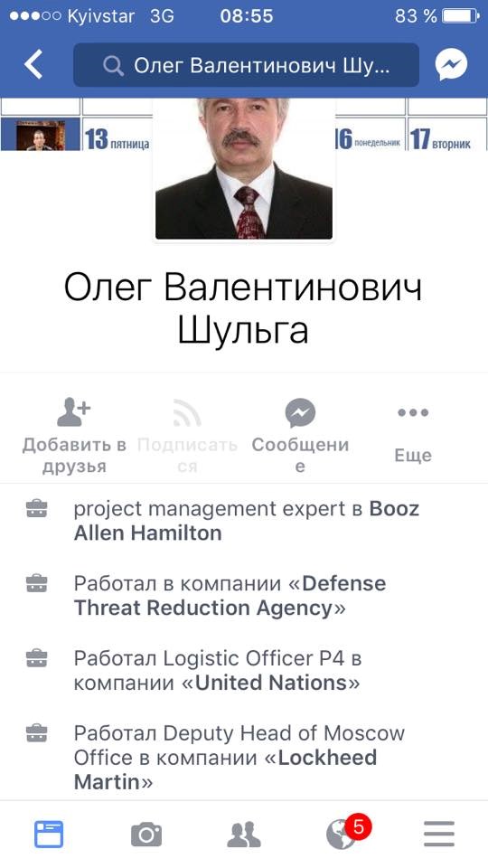Tap the back arrow in header
This screenshot has height=868, width=488.
33,65
